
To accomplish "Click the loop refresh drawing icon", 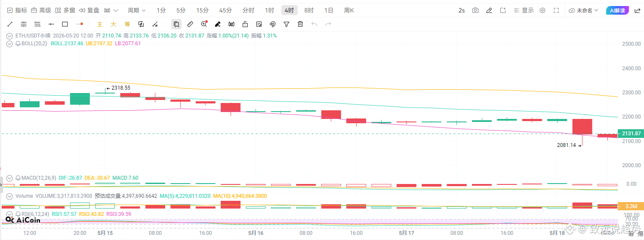I will click(141, 24).
